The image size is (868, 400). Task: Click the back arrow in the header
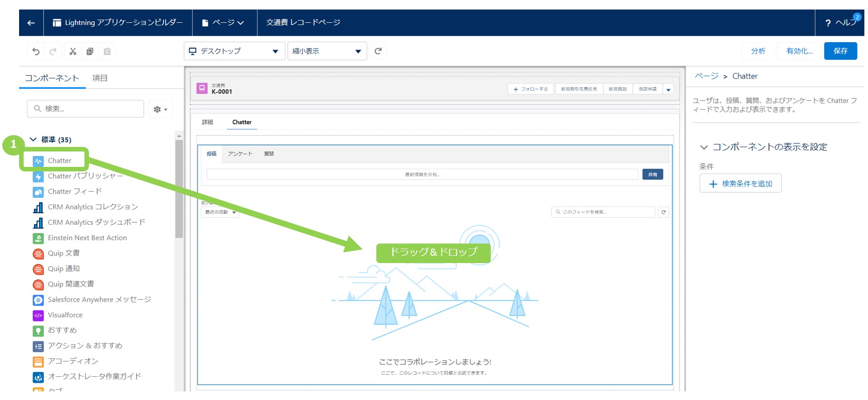pyautogui.click(x=31, y=23)
